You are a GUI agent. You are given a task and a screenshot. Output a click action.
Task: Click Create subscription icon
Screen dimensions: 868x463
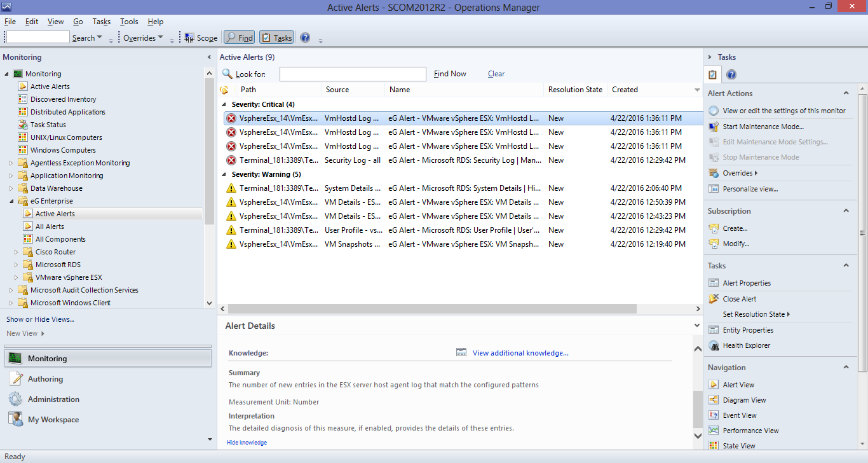click(714, 228)
